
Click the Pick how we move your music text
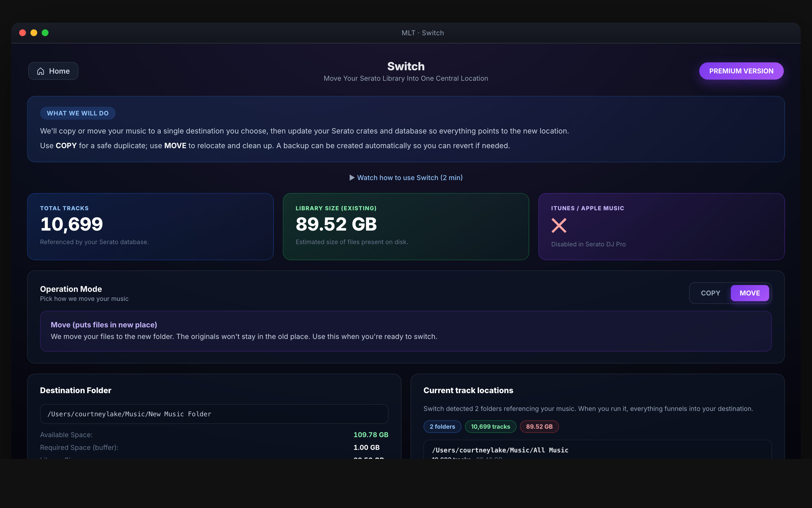coord(84,299)
